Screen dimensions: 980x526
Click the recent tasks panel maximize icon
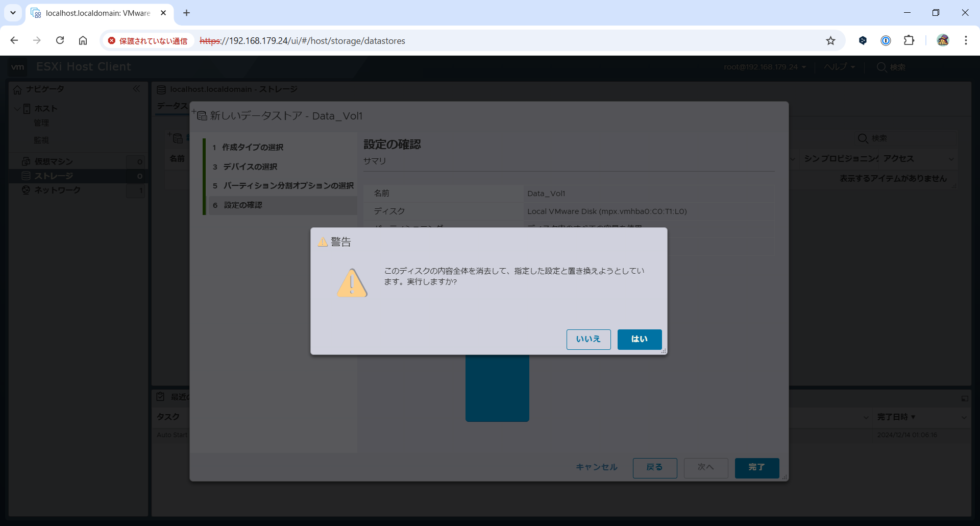pos(965,398)
